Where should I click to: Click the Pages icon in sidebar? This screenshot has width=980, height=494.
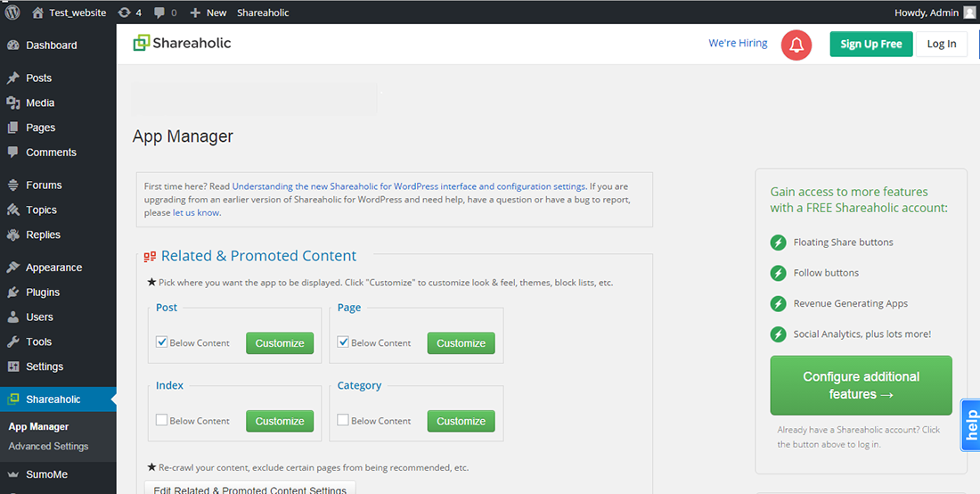(12, 128)
